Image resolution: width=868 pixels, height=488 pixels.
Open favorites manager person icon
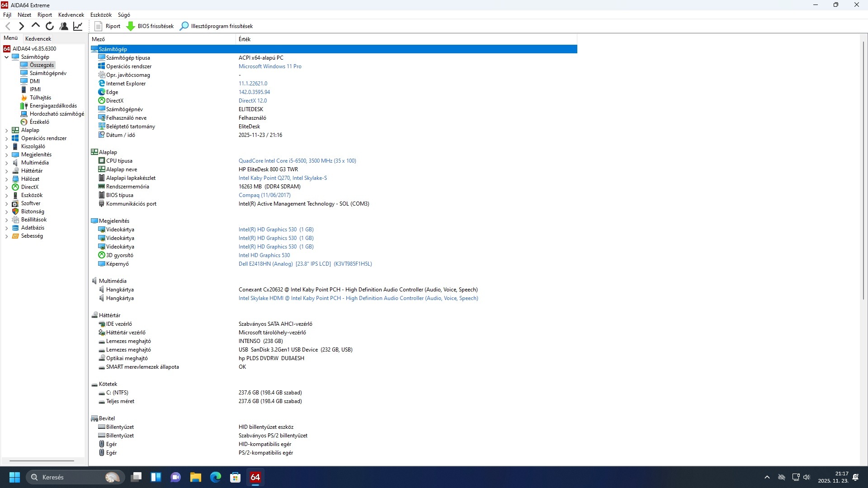[x=64, y=26]
